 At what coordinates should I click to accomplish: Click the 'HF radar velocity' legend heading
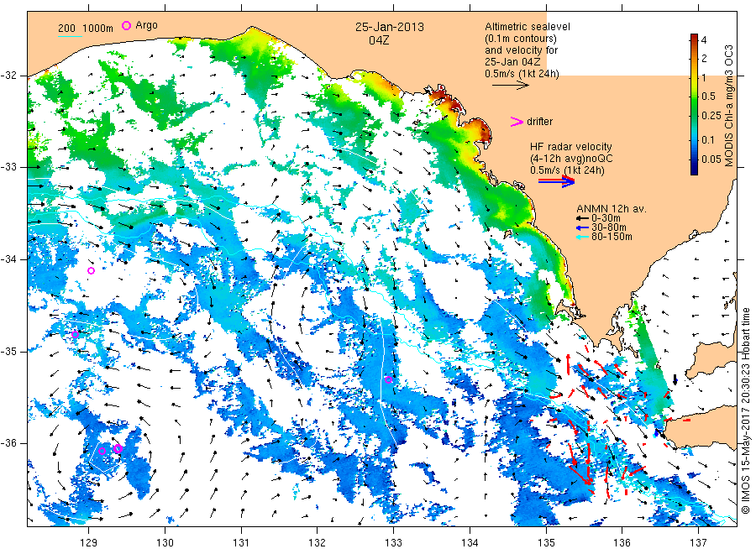tap(571, 147)
